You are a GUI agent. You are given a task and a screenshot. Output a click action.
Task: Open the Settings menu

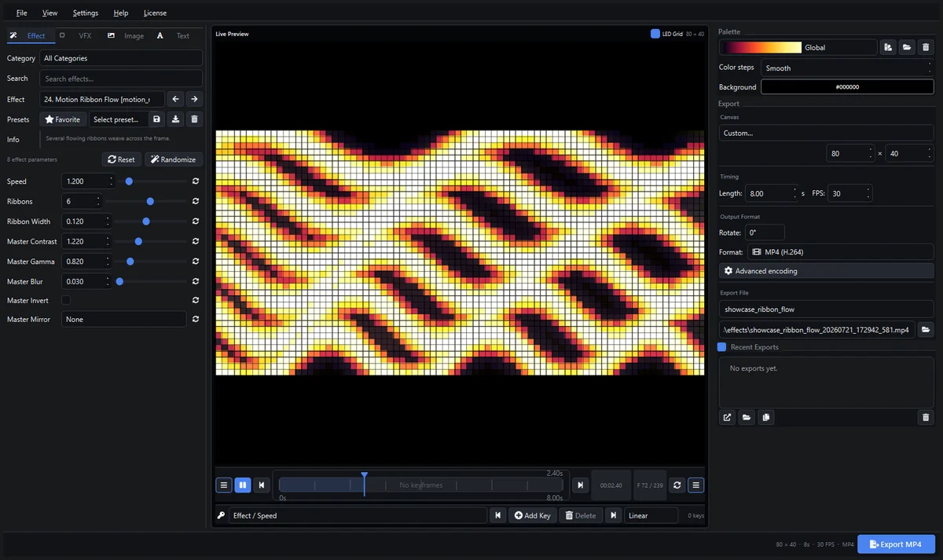tap(86, 13)
